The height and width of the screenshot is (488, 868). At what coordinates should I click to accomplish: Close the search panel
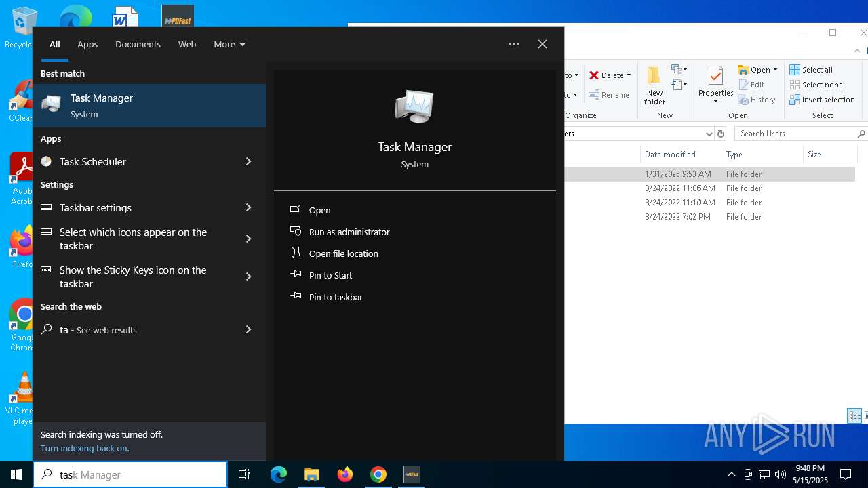[542, 44]
